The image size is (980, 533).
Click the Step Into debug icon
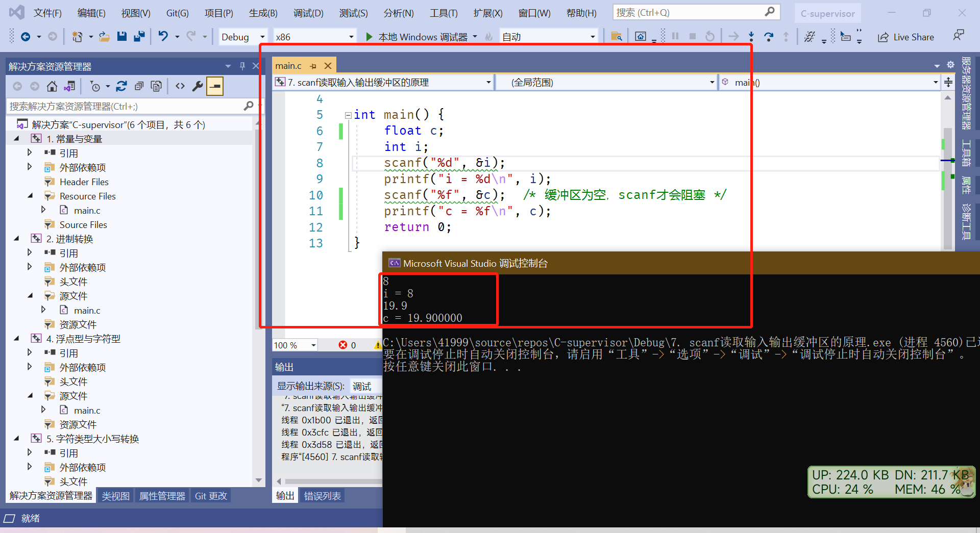[x=751, y=37]
